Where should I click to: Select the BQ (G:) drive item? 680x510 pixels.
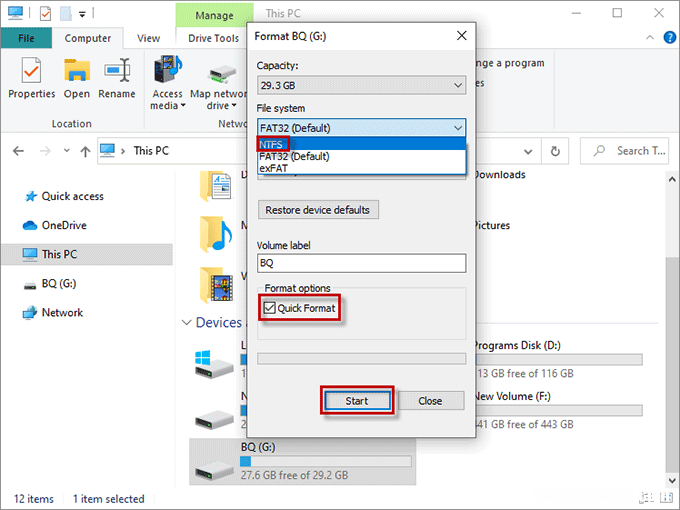click(302, 461)
